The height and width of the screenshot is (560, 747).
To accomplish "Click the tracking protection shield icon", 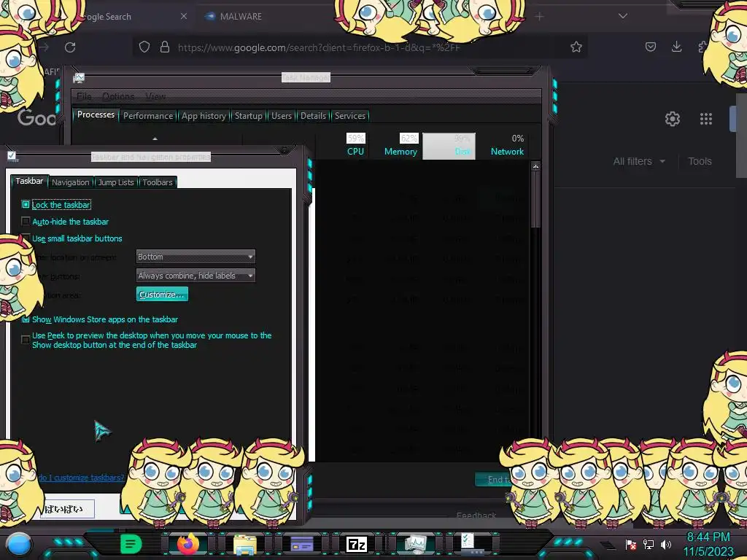I will click(144, 47).
